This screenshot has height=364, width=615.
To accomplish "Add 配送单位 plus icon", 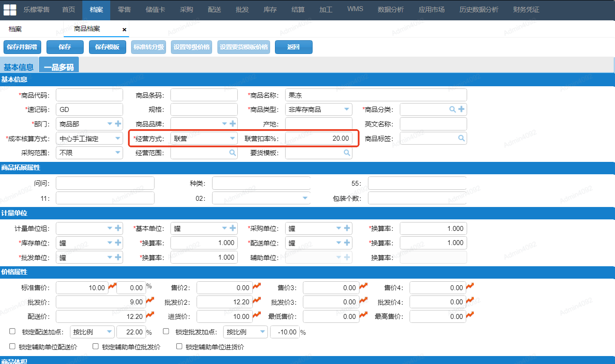I will 347,242.
